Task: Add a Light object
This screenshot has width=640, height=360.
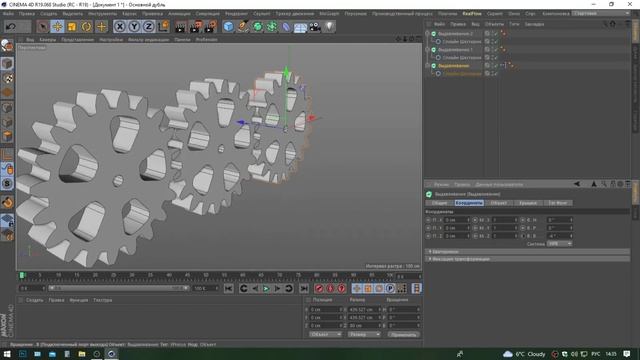Action: click(x=329, y=27)
